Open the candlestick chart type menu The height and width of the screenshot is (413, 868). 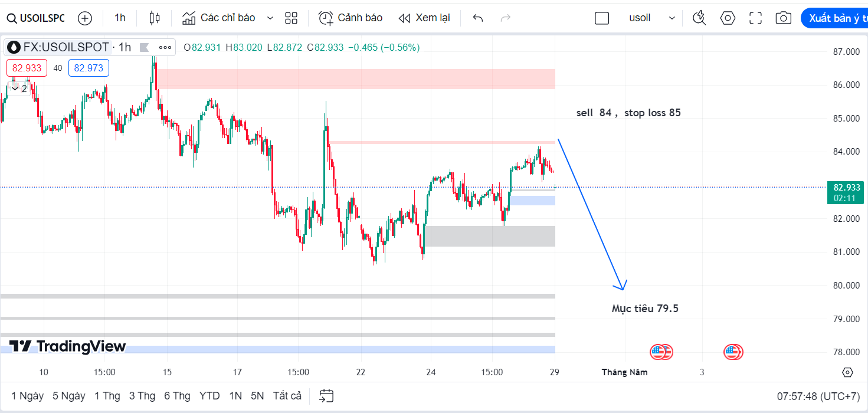pyautogui.click(x=155, y=18)
